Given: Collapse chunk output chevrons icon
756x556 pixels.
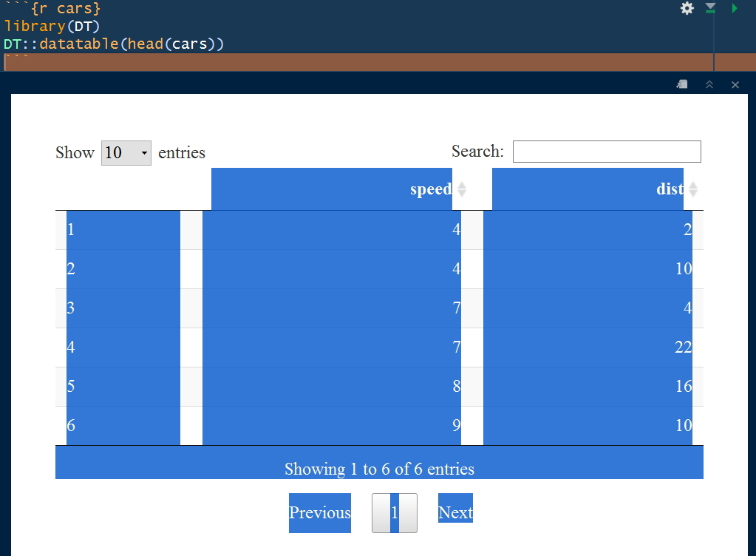Looking at the screenshot, I should (709, 84).
